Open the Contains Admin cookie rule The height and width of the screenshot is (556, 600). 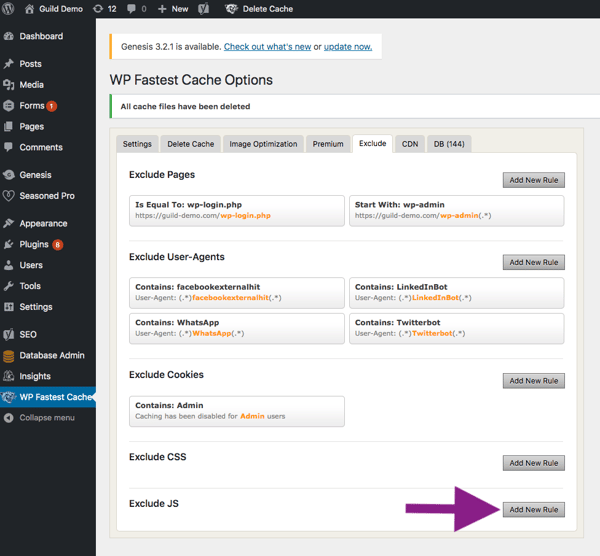pyautogui.click(x=237, y=411)
